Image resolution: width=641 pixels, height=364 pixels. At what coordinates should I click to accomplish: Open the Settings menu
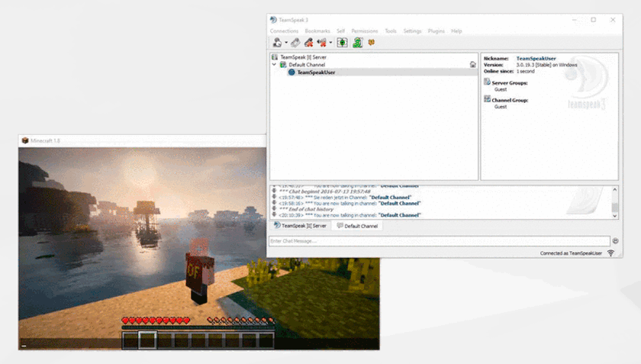click(x=412, y=31)
